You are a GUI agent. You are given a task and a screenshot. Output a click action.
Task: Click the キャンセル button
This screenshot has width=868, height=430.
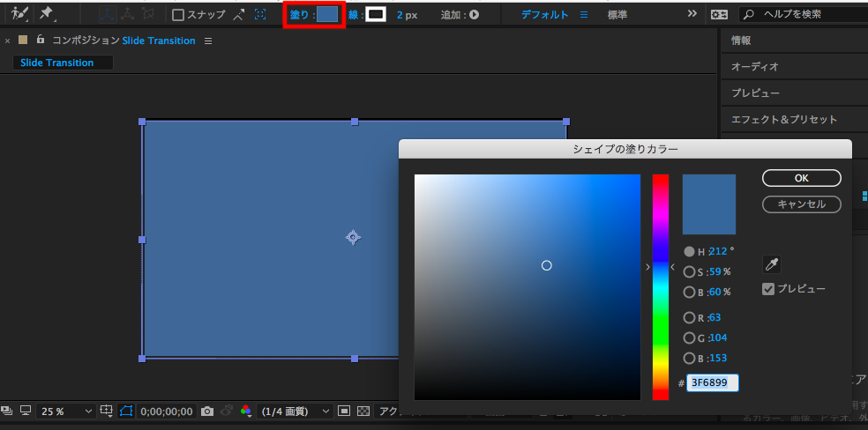(x=802, y=204)
